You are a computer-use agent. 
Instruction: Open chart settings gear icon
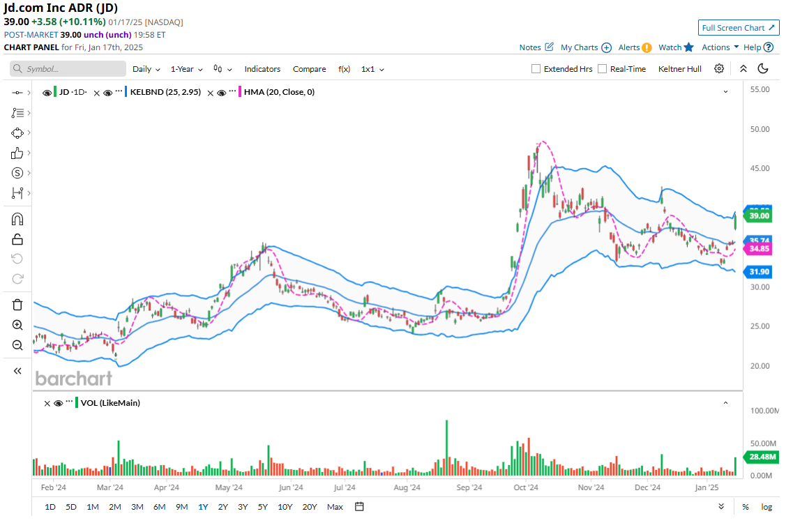(718, 68)
